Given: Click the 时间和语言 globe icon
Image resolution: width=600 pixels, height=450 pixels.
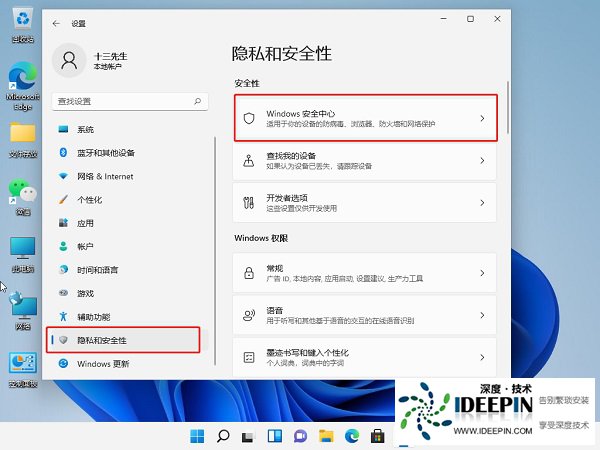Looking at the screenshot, I should click(x=63, y=270).
